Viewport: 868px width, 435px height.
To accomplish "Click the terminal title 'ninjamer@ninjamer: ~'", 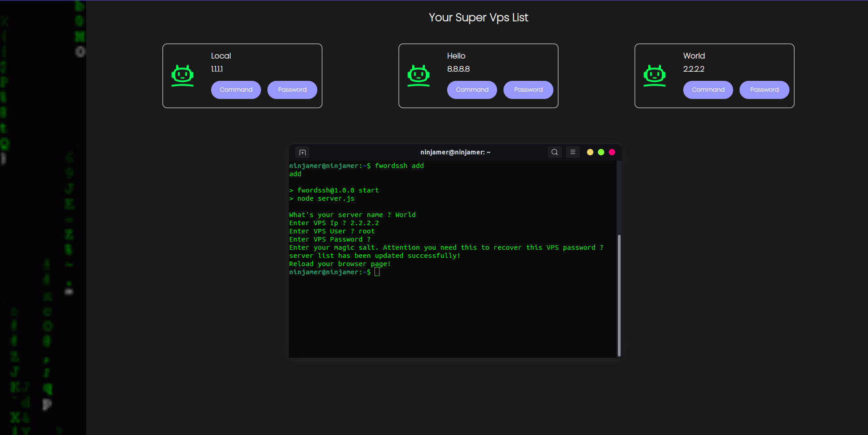I will click(x=455, y=152).
